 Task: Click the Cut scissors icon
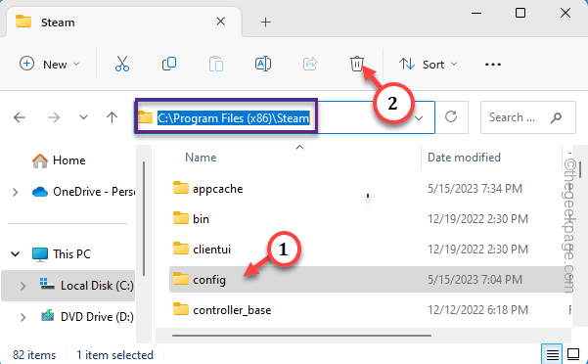122,65
